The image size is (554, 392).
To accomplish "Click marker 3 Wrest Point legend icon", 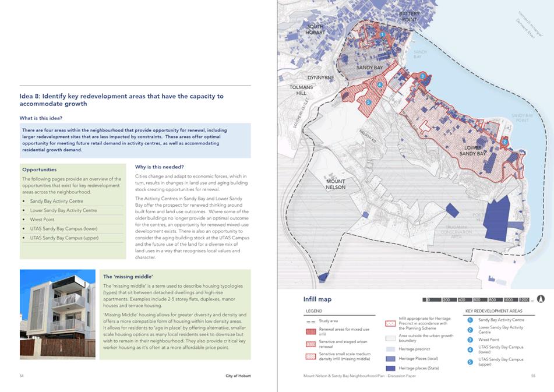I will tap(470, 340).
